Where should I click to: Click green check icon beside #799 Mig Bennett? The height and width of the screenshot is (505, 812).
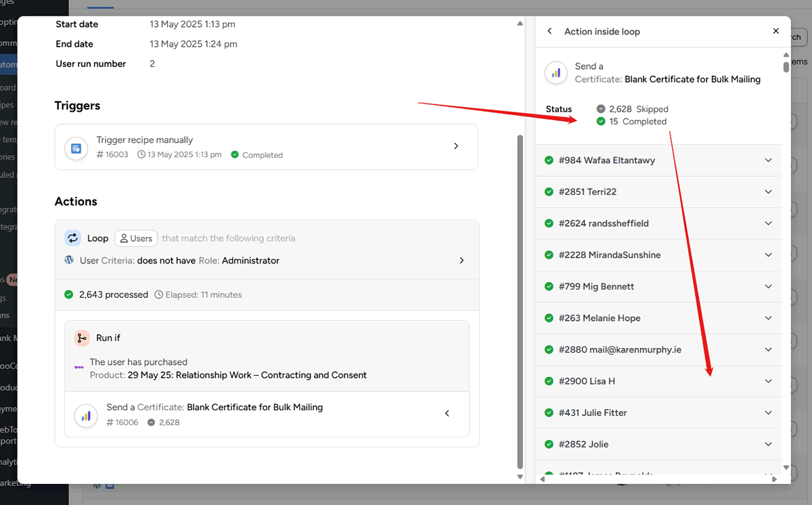point(549,286)
